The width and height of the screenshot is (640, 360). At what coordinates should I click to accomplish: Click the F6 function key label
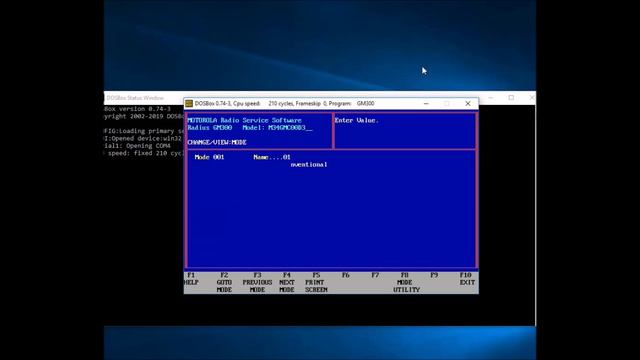(346, 275)
